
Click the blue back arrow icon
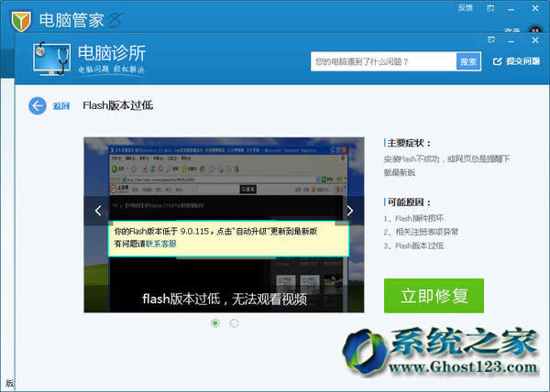point(38,106)
